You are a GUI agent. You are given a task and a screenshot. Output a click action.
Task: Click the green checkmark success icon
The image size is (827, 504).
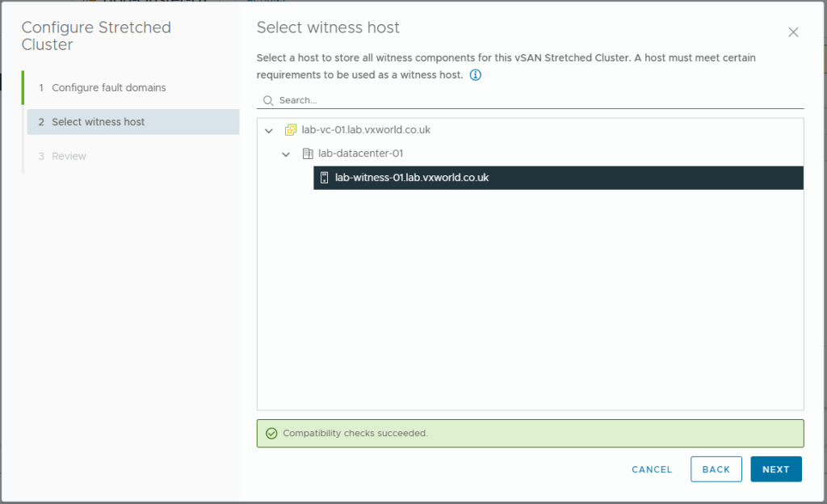(x=271, y=433)
